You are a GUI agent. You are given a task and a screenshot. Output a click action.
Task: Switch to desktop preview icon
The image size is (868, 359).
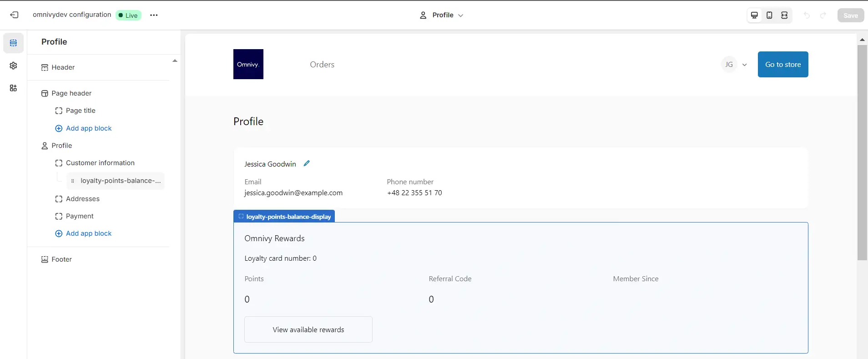point(754,15)
